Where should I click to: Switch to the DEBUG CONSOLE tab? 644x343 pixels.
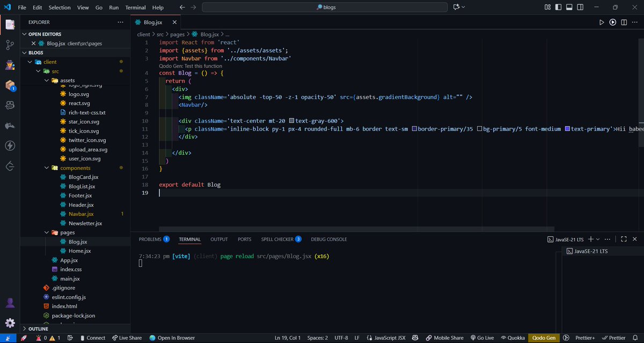click(x=329, y=239)
